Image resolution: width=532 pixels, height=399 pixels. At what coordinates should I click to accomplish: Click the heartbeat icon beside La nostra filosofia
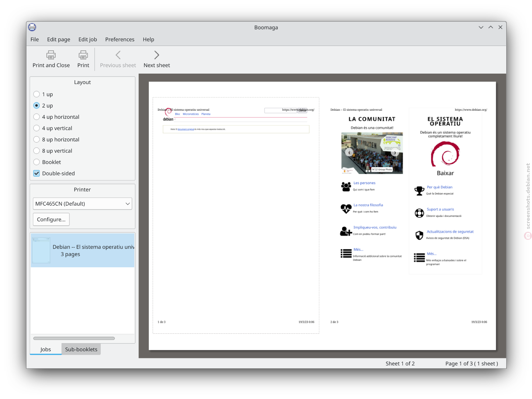(346, 209)
